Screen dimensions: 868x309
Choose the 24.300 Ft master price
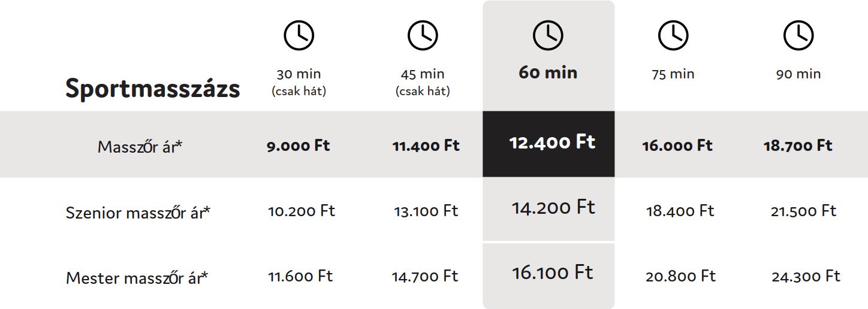click(x=806, y=276)
